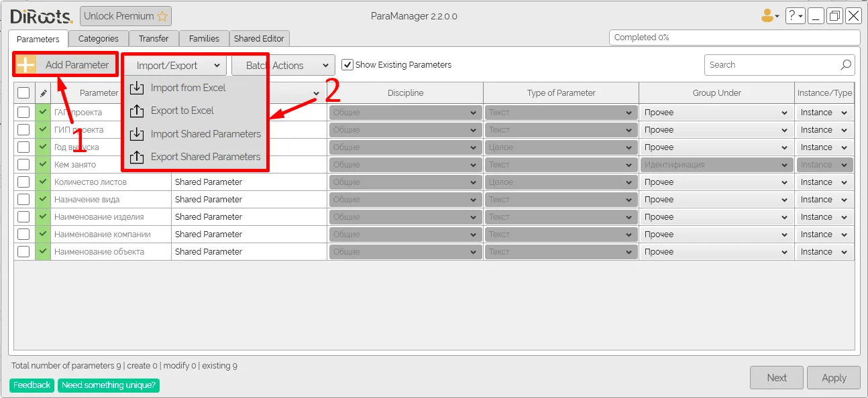Click the search magnifier icon
The image size is (868, 398).
point(846,65)
